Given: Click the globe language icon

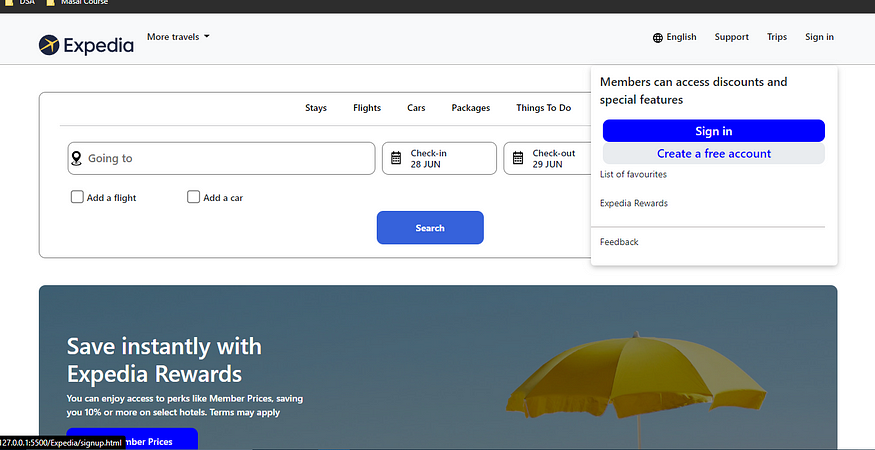Looking at the screenshot, I should (x=658, y=37).
